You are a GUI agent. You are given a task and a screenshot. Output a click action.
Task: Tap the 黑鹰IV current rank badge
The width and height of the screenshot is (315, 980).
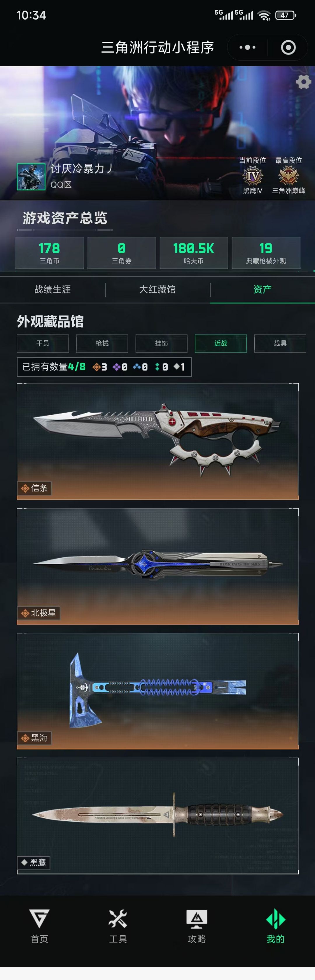253,176
